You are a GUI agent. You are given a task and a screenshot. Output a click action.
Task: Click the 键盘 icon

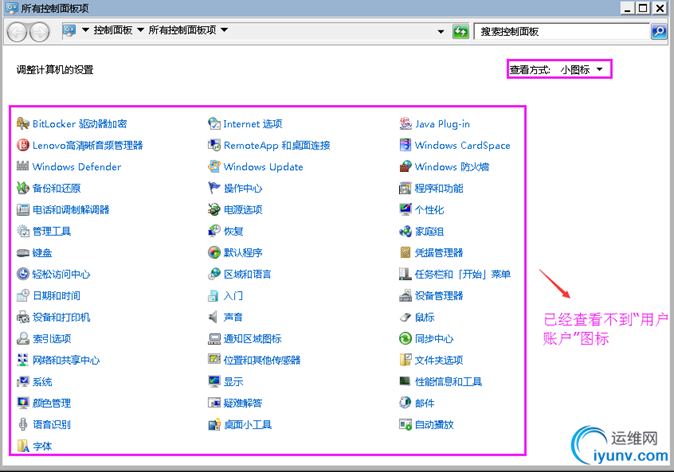[23, 253]
